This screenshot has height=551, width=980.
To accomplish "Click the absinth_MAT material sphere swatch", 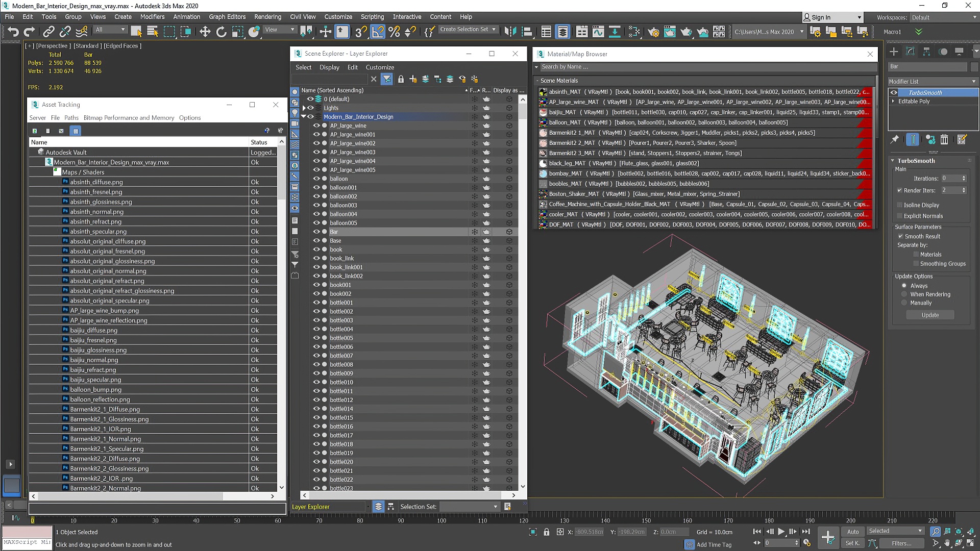I will pos(543,92).
